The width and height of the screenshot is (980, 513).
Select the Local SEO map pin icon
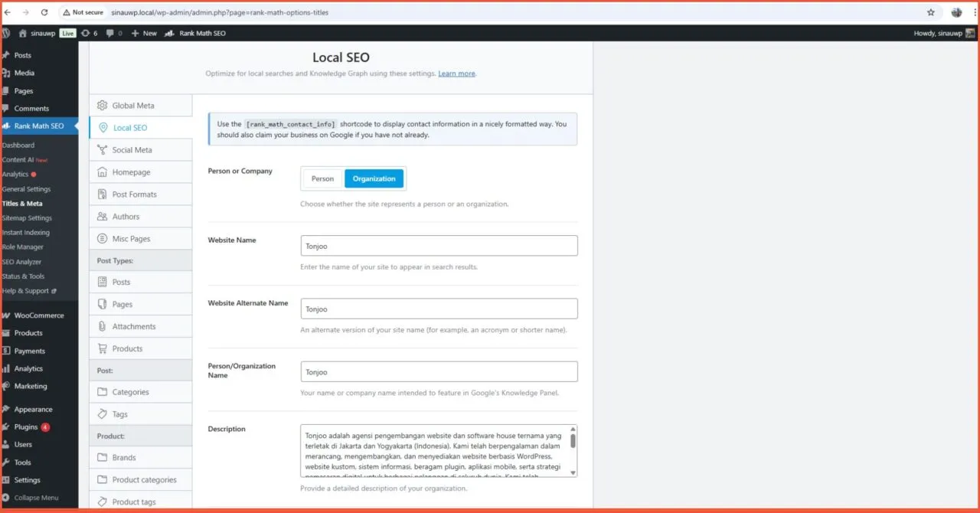coord(102,127)
